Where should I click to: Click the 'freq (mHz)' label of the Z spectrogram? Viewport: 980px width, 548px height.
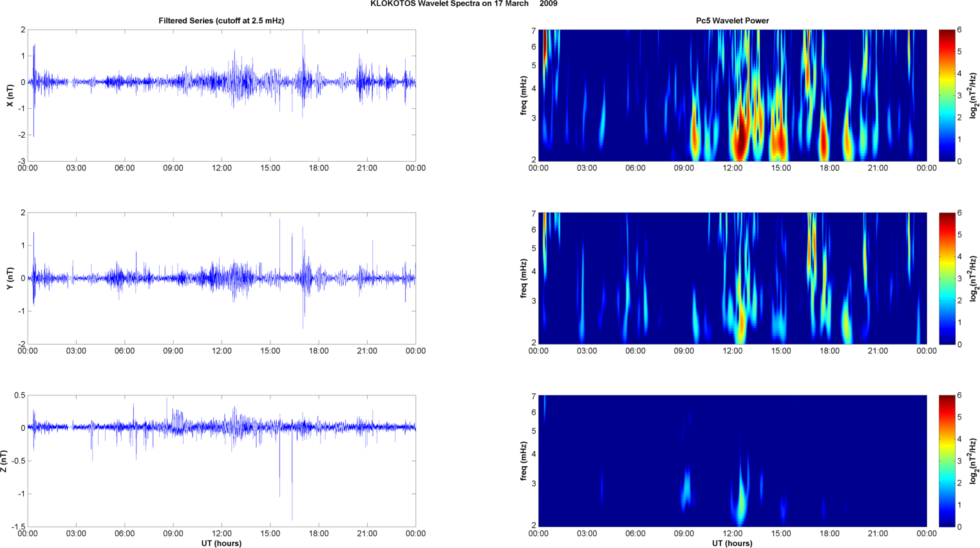coord(523,461)
